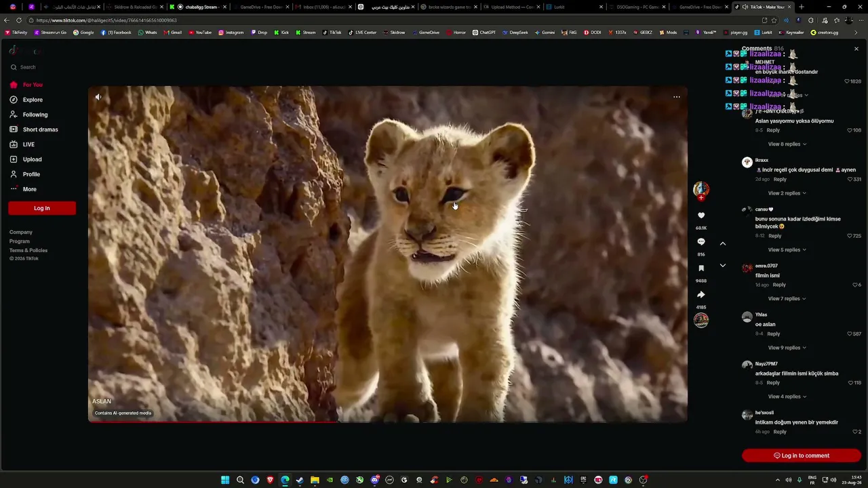Go to the previous video with up chevron
Viewport: 868px width, 488px height.
[x=723, y=243]
